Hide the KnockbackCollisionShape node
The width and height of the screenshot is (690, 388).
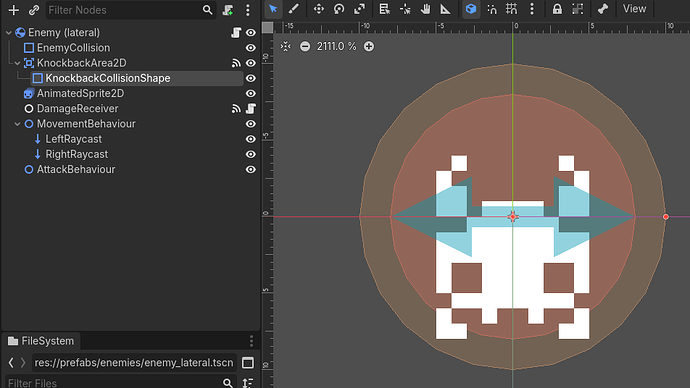click(x=251, y=78)
